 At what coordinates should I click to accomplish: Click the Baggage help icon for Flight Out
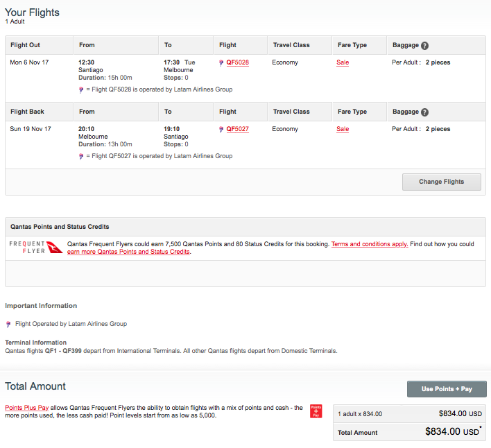[424, 46]
